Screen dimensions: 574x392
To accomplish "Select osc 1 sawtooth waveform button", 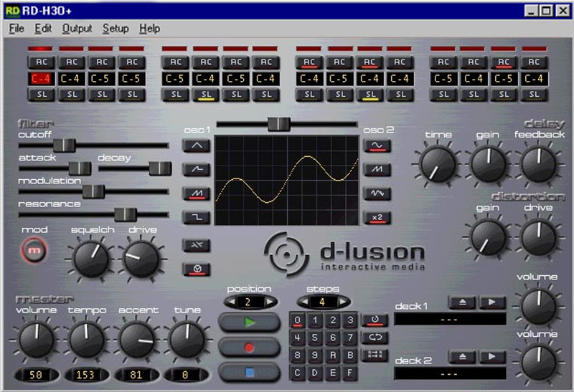I will tap(197, 193).
